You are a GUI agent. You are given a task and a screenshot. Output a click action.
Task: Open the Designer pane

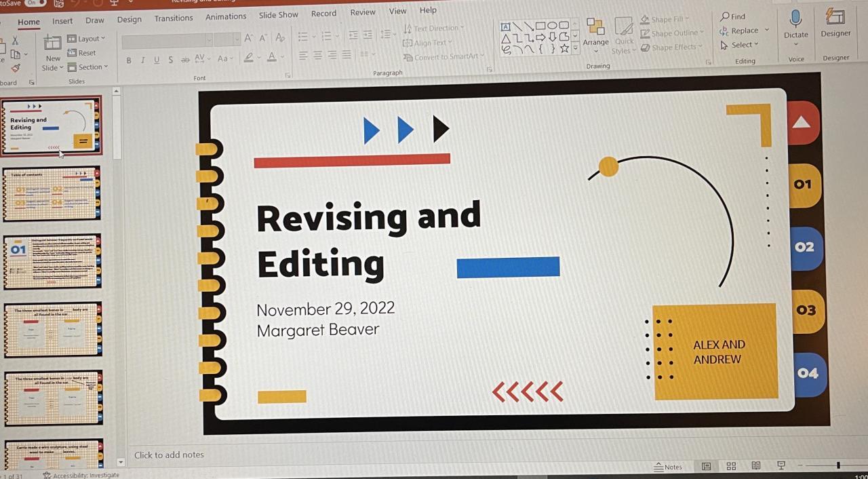(835, 23)
